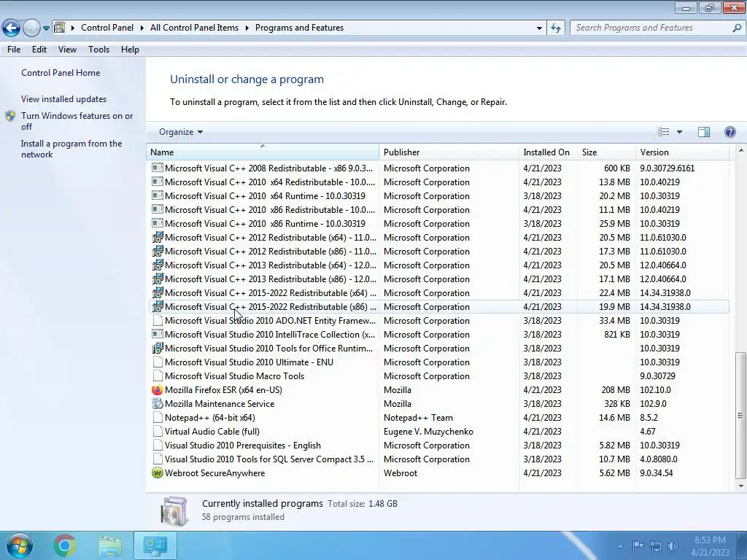Screen dimensions: 747x560
Task: Select Visual Studio 2010 Tools for SQL Server Compact
Action: [x=438, y=459]
